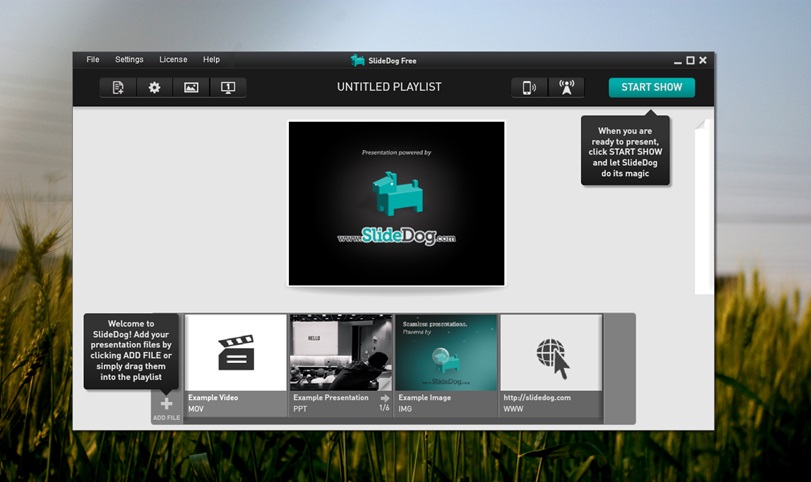Open the File menu
Screen dimensions: 811x482
[93, 59]
